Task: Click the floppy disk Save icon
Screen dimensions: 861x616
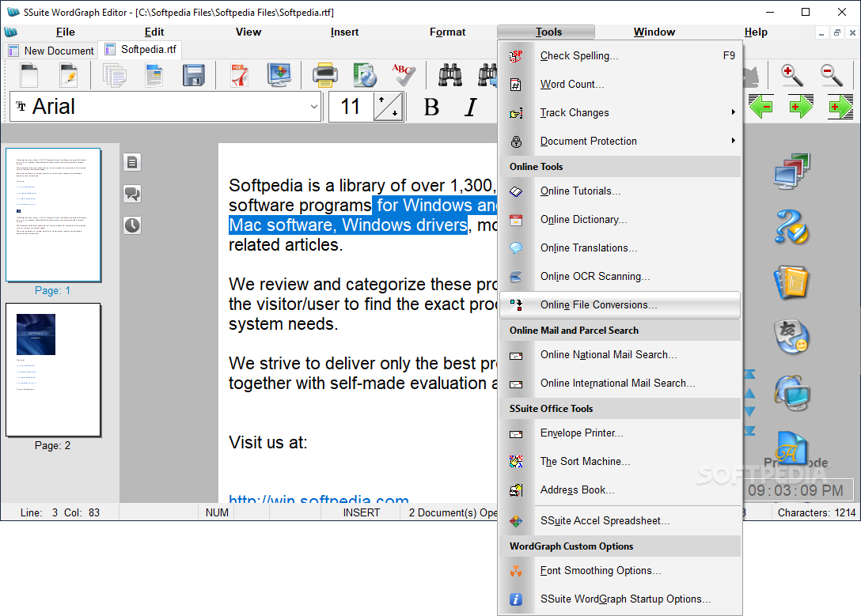Action: pyautogui.click(x=194, y=75)
